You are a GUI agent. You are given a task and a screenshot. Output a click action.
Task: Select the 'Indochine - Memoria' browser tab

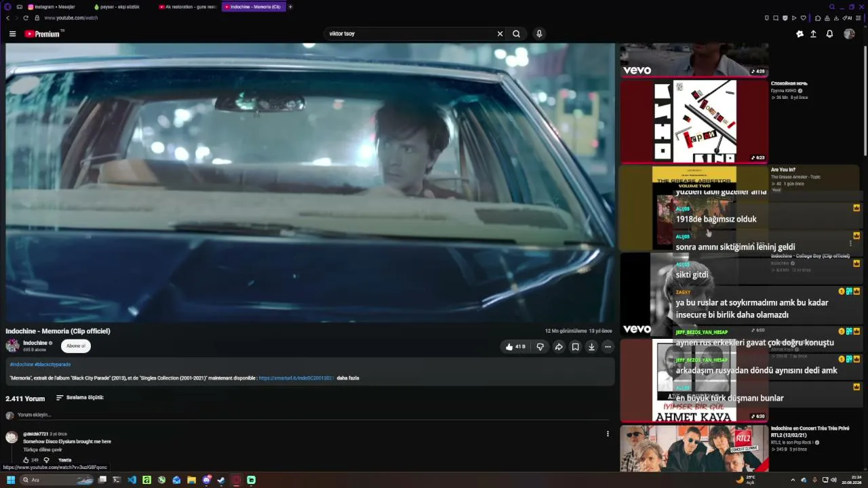253,7
